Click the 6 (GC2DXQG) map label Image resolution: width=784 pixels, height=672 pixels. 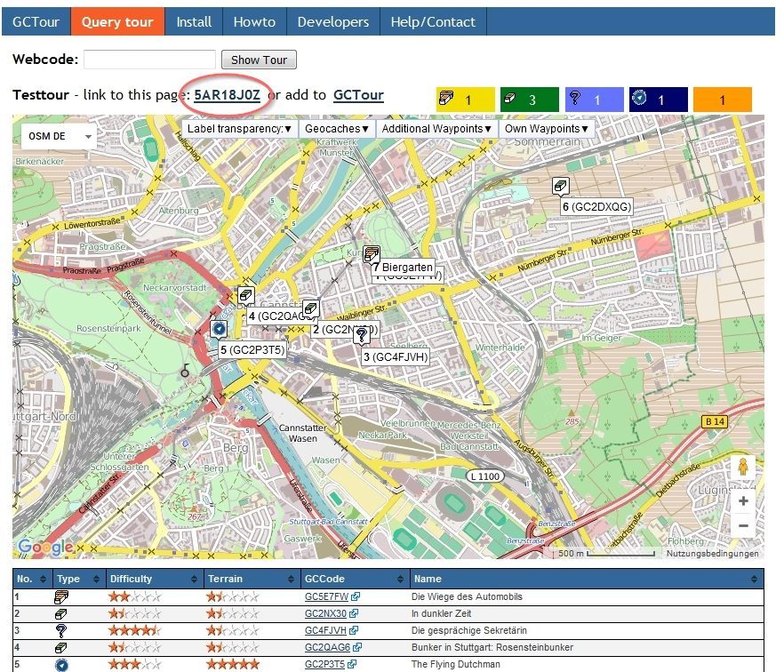point(596,207)
